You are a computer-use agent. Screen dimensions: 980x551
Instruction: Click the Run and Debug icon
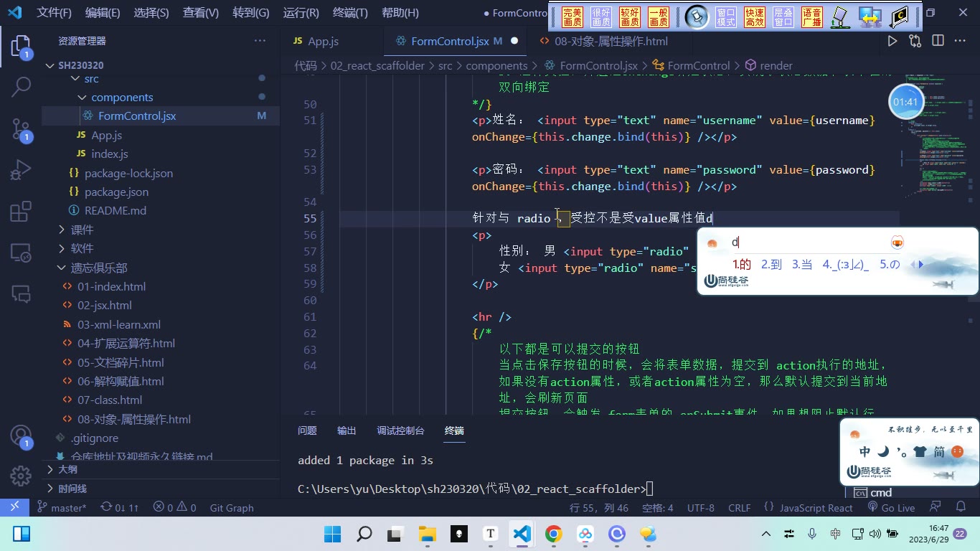click(21, 171)
